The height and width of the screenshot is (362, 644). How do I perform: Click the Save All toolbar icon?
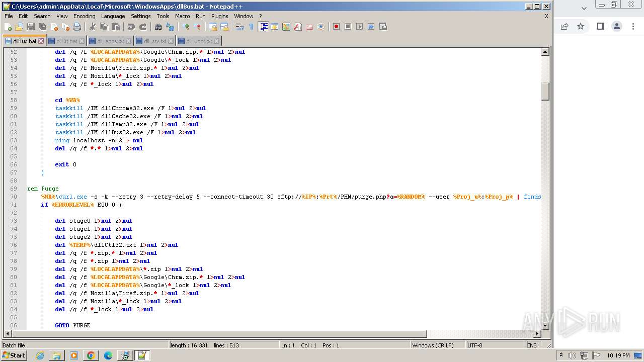[42, 27]
